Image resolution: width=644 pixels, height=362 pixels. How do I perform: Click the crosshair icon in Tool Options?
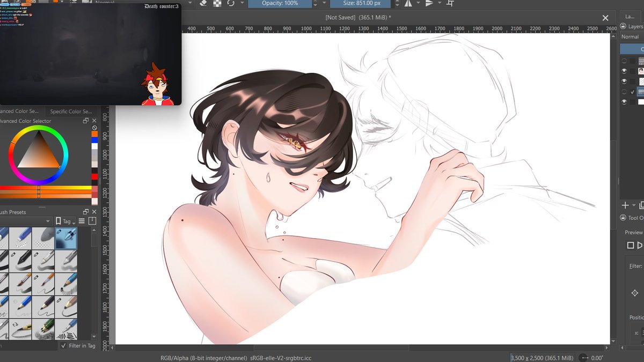pyautogui.click(x=635, y=293)
